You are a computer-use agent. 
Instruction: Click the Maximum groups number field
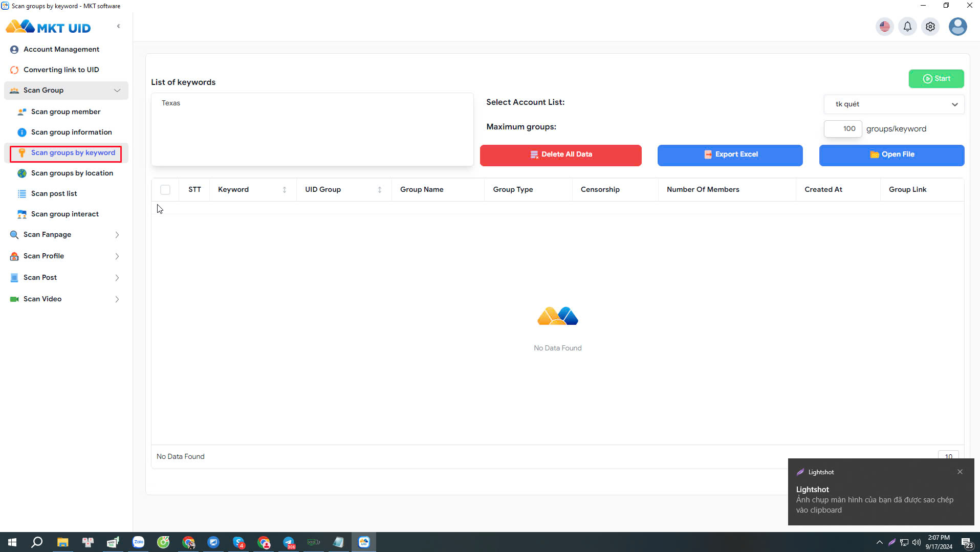(843, 129)
